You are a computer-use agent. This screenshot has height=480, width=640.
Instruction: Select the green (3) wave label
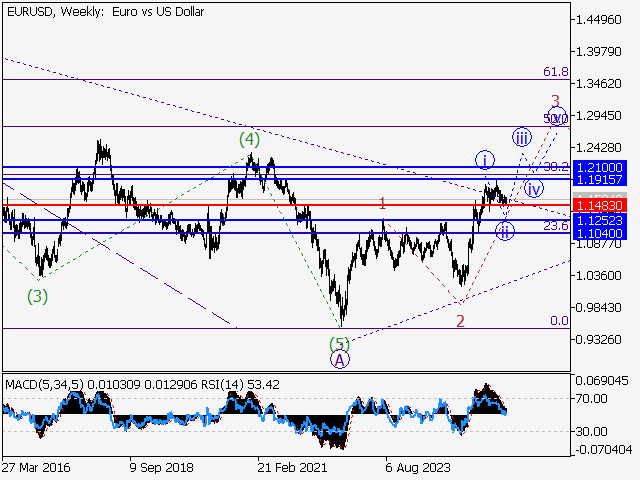pyautogui.click(x=38, y=295)
